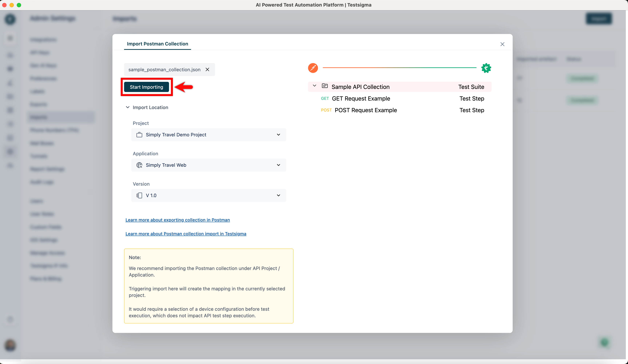This screenshot has height=364, width=628.
Task: Open the exporting collection in Postman link
Action: coord(177,220)
